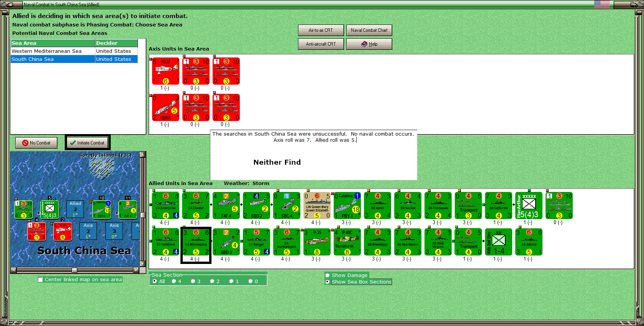Select the CV Enterprise carrier unit
This screenshot has height=326, width=644.
[166, 206]
